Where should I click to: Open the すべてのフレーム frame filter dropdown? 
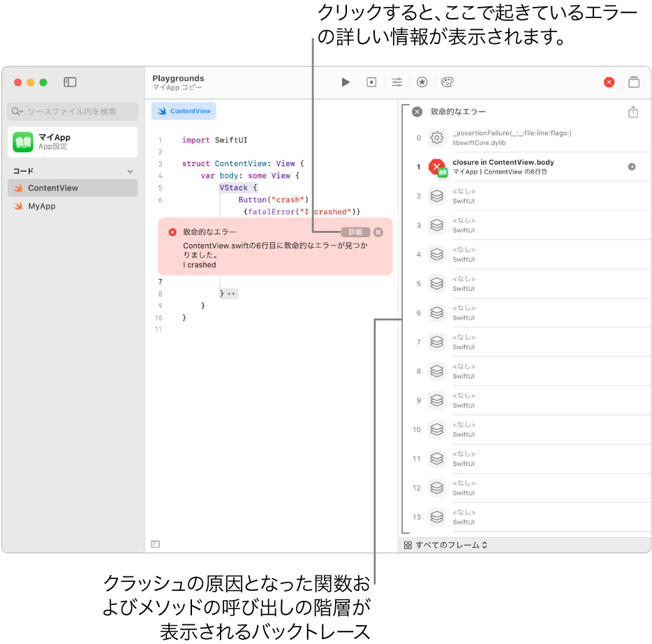pos(445,545)
